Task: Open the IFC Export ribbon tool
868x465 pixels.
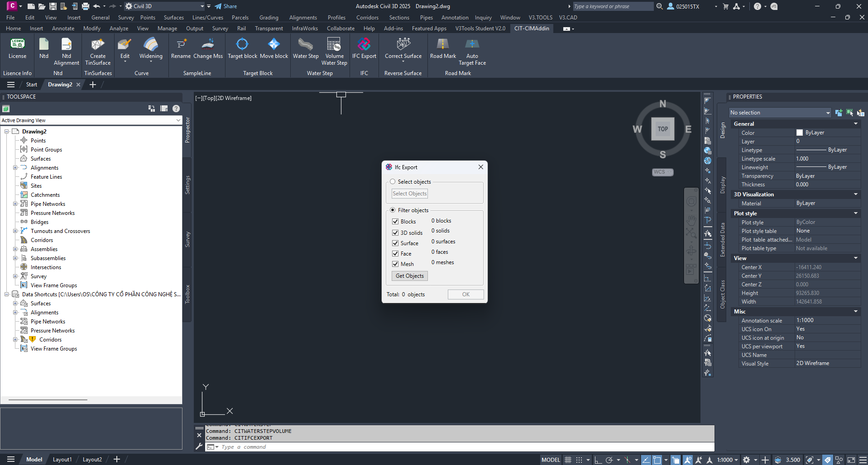Action: tap(364, 49)
